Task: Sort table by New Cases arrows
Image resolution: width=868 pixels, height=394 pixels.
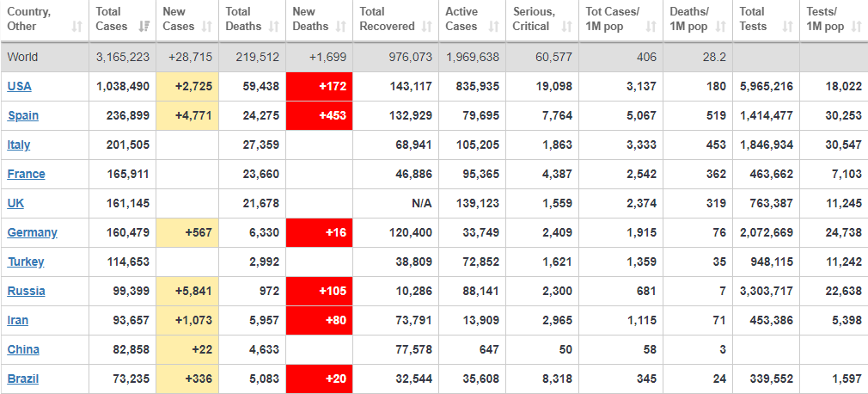Action: (209, 27)
